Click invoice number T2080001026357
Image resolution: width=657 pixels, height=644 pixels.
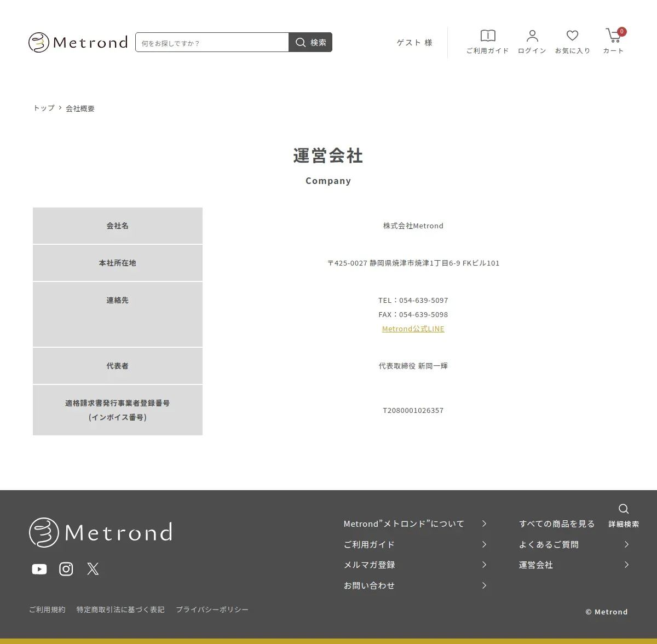pos(413,410)
